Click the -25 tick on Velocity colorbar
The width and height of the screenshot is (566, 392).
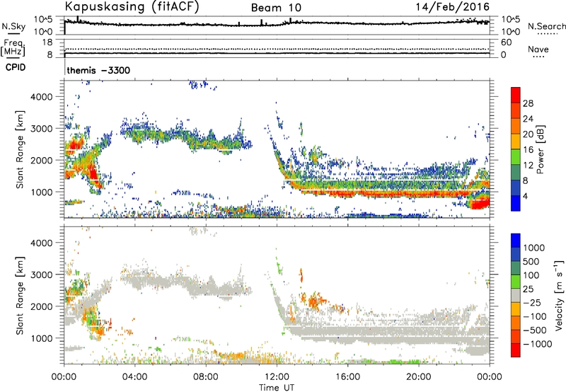(x=532, y=302)
